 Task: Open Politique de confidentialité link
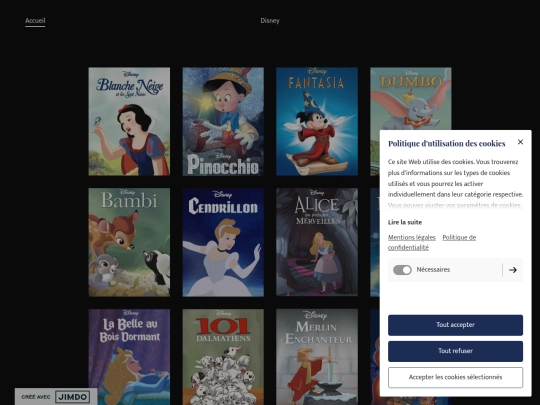point(432,242)
